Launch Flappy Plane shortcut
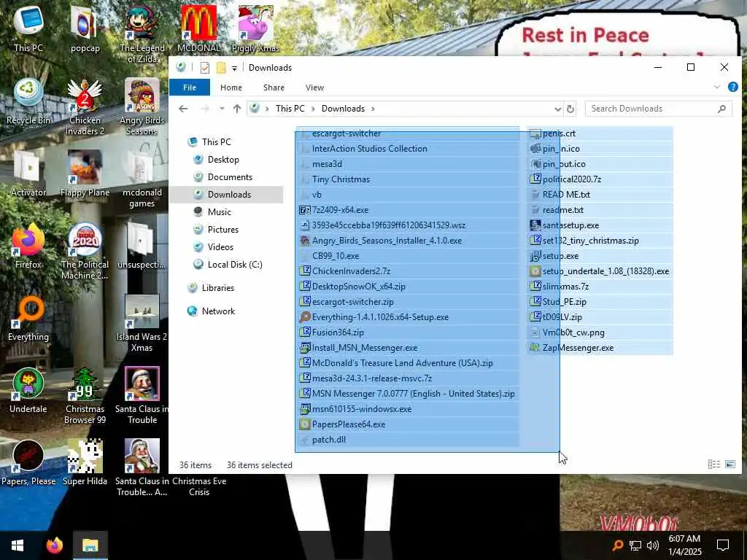This screenshot has height=560, width=747. click(85, 174)
